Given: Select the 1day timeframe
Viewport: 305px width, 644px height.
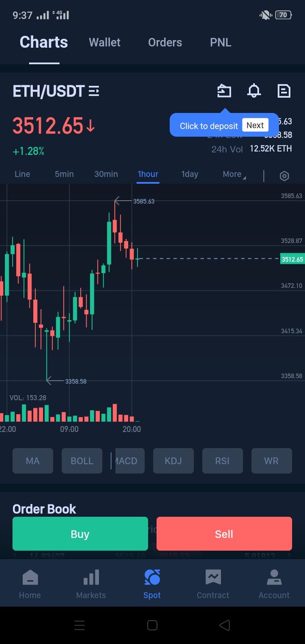Looking at the screenshot, I should 190,174.
